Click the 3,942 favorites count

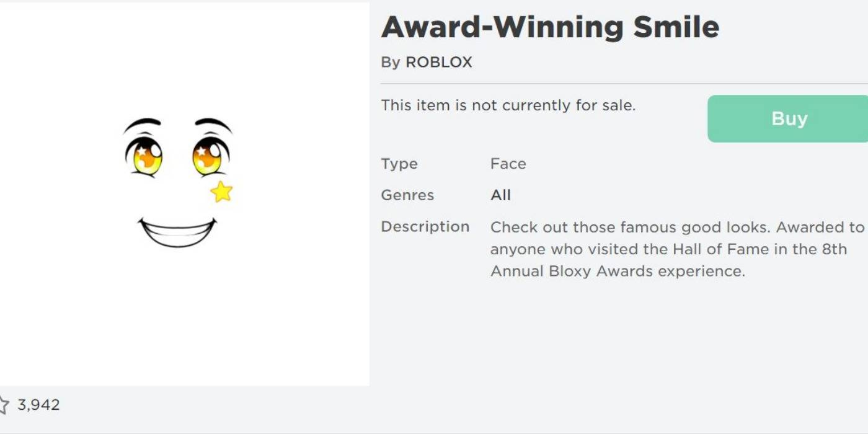(38, 405)
